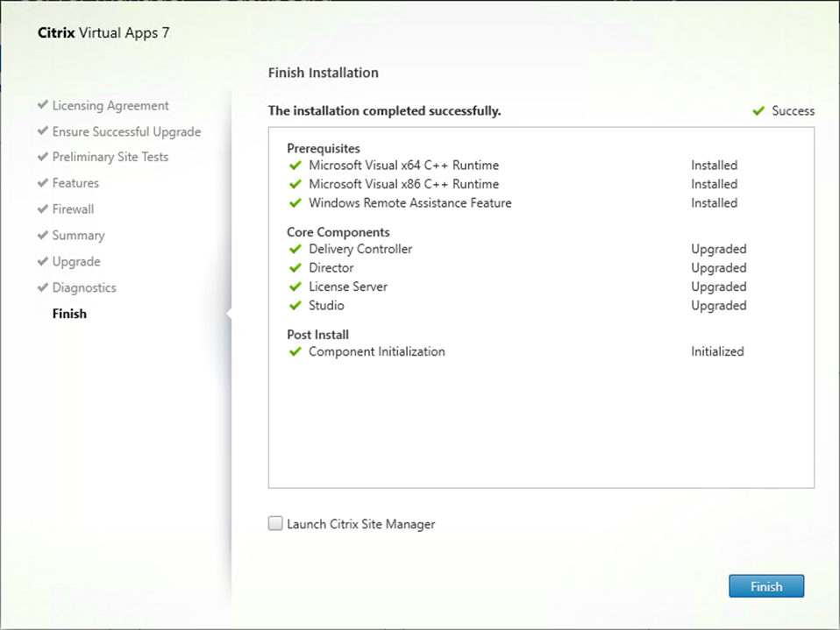Image resolution: width=840 pixels, height=630 pixels.
Task: Click checkmark icon beside Features
Action: tap(43, 182)
